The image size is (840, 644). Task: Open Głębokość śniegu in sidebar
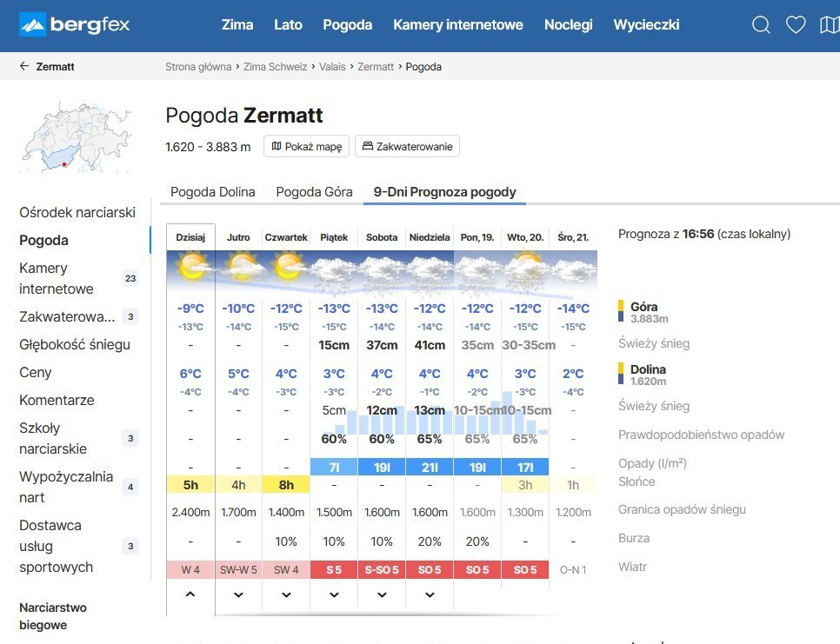75,344
